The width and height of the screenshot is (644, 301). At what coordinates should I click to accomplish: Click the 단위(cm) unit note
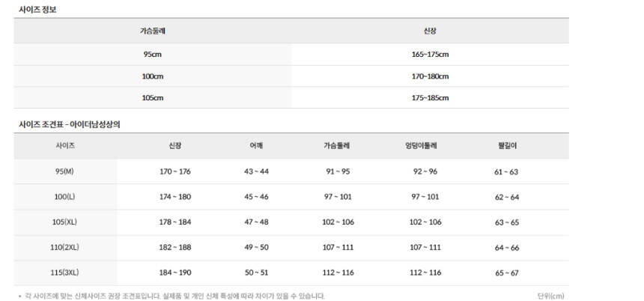(550, 296)
